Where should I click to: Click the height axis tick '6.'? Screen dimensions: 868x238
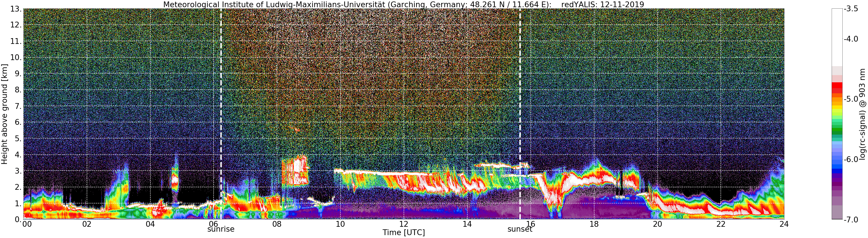point(18,122)
